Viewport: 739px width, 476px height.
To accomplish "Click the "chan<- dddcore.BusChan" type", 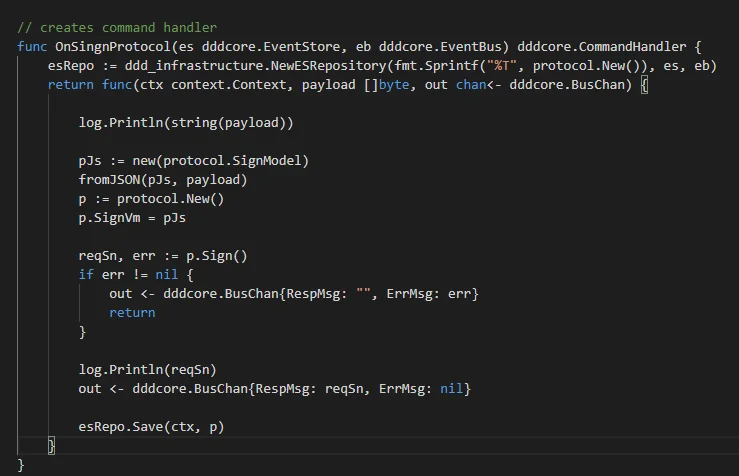I will pos(543,85).
